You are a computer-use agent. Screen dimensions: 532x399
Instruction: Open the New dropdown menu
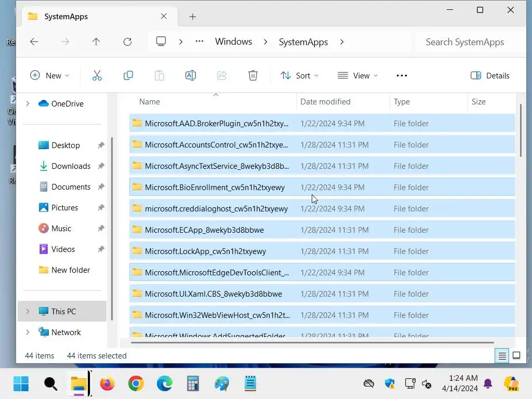point(49,75)
